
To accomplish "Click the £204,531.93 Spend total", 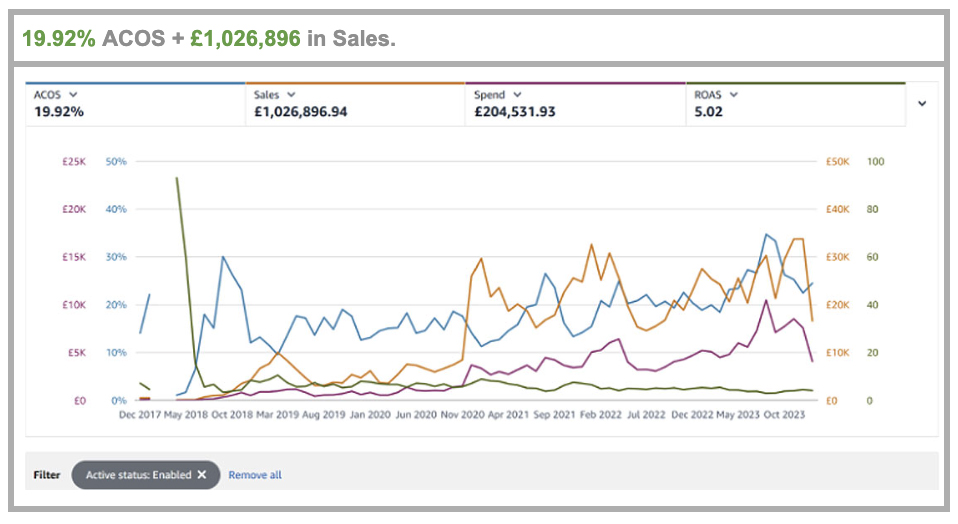I will coord(515,112).
